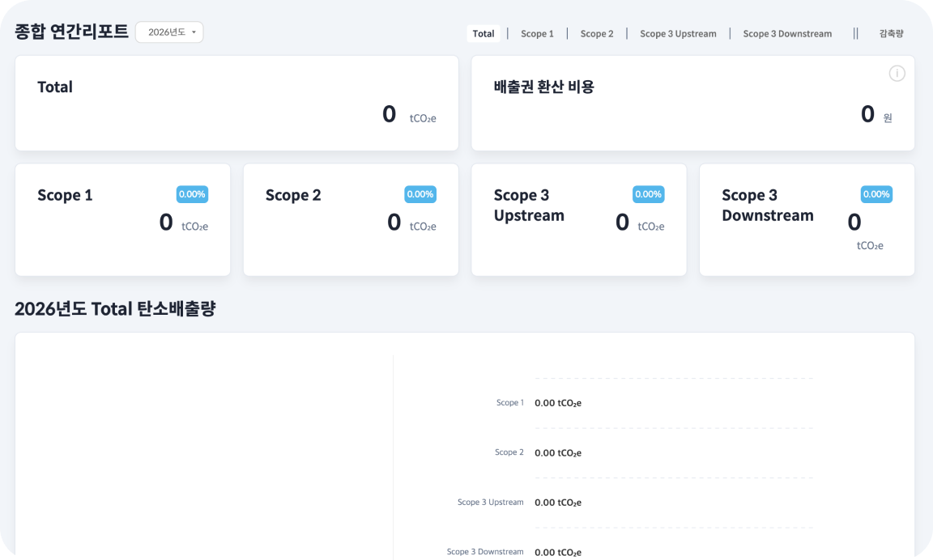933x560 pixels.
Task: Open the Scope 3 Downstream tab
Action: pyautogui.click(x=787, y=33)
